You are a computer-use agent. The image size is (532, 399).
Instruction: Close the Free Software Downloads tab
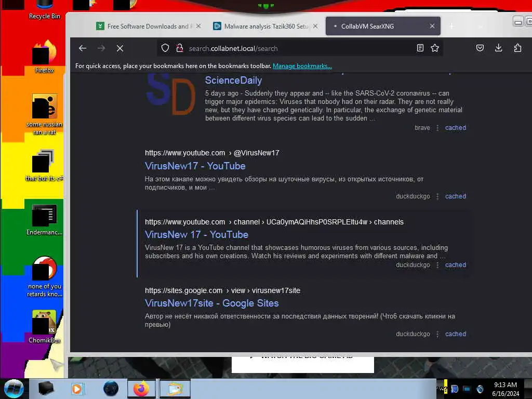pyautogui.click(x=198, y=26)
